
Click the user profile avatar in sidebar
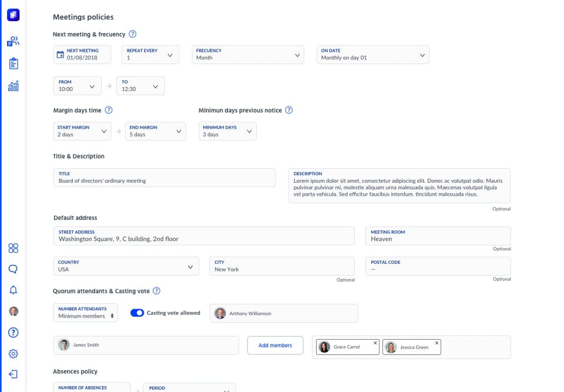[x=14, y=311]
